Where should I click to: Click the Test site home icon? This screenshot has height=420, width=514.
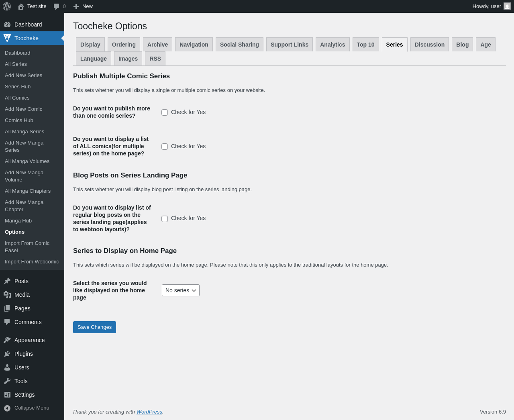tap(21, 6)
